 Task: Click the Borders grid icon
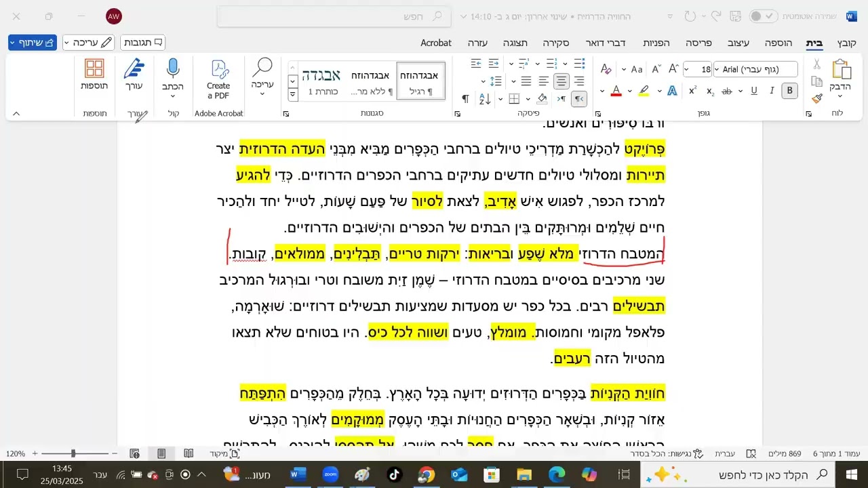[514, 99]
